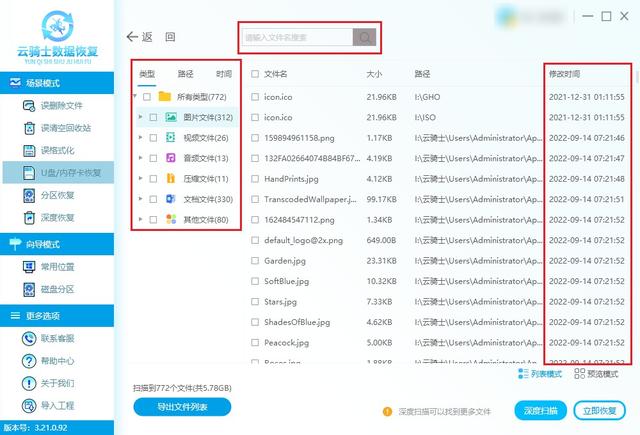Image resolution: width=640 pixels, height=435 pixels.
Task: Open 帮助中心 question mark icon
Action: pos(29,361)
